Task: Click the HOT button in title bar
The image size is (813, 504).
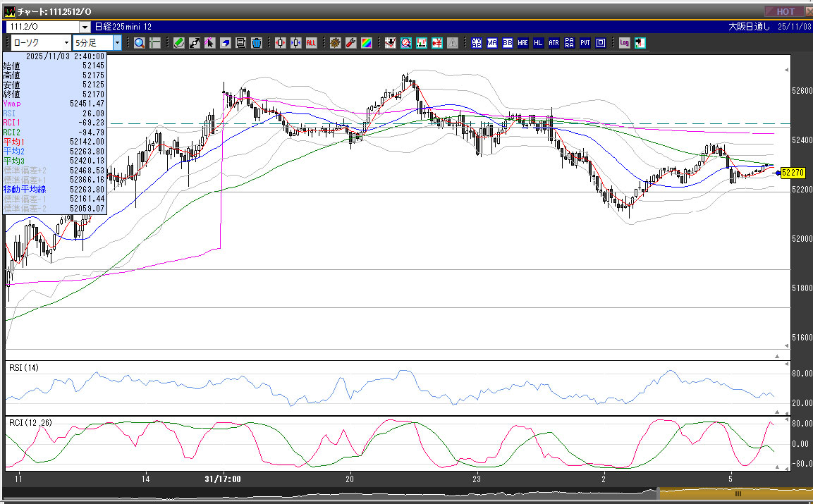Action: (786, 11)
